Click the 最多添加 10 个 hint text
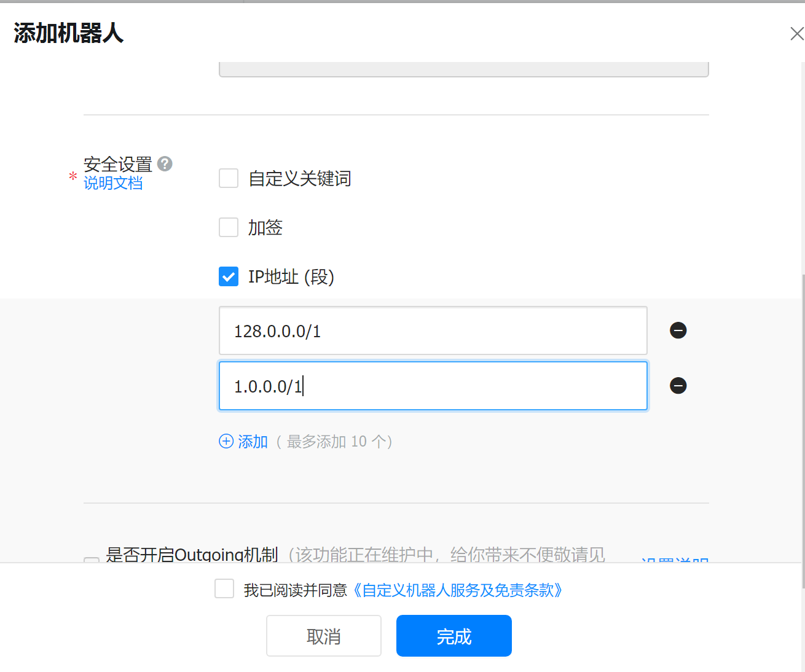The width and height of the screenshot is (805, 672). pyautogui.click(x=334, y=441)
